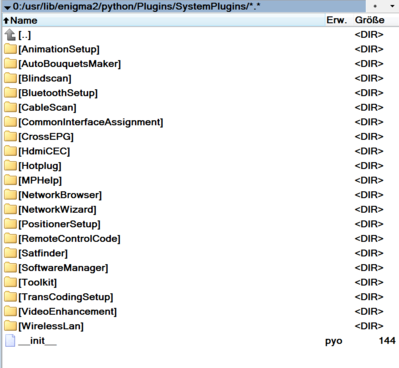
Task: Select the NetworkBrowser folder name
Action: point(60,195)
